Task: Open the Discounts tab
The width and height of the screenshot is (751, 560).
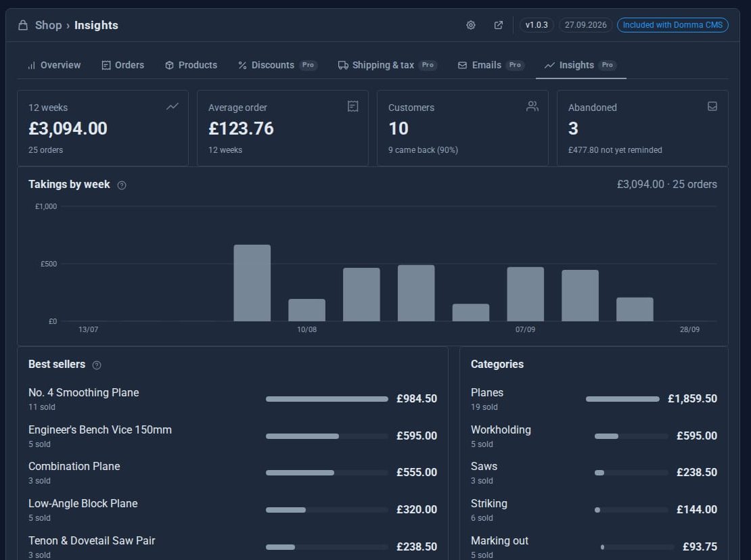Action: click(277, 65)
